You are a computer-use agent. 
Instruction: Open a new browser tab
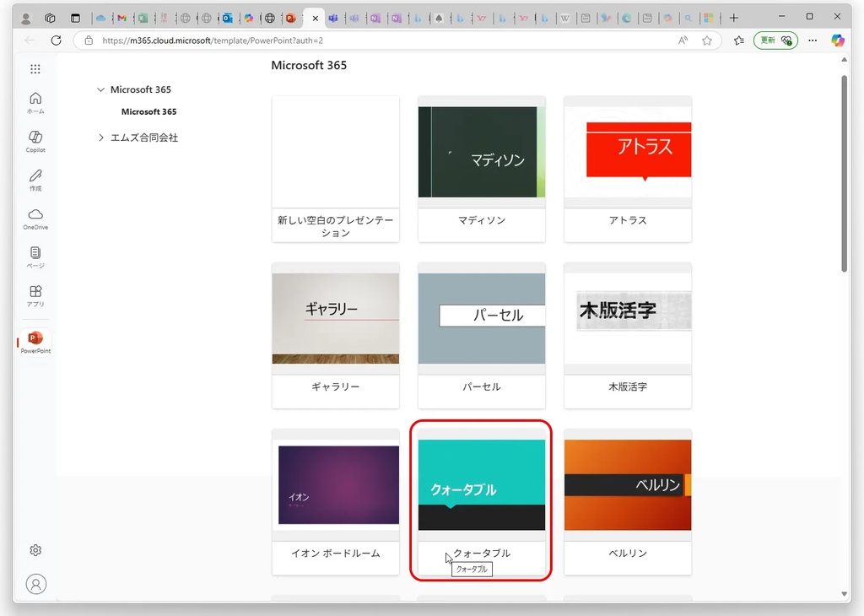(733, 19)
